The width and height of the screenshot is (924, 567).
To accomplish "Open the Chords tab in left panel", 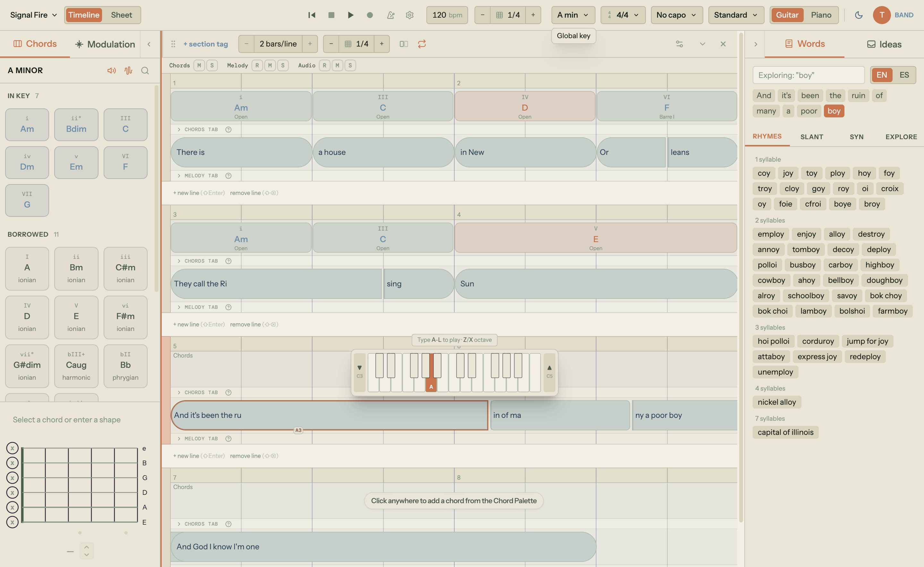I will click(x=35, y=44).
